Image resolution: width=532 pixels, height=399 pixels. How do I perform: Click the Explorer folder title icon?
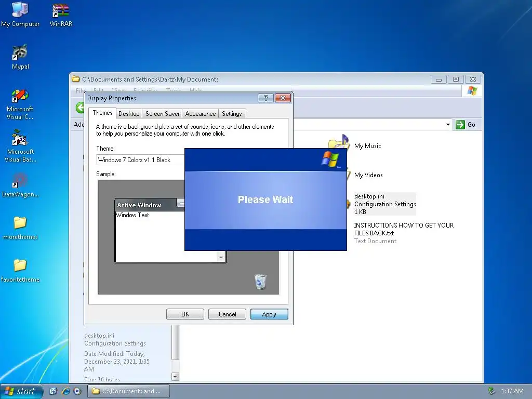[x=76, y=79]
